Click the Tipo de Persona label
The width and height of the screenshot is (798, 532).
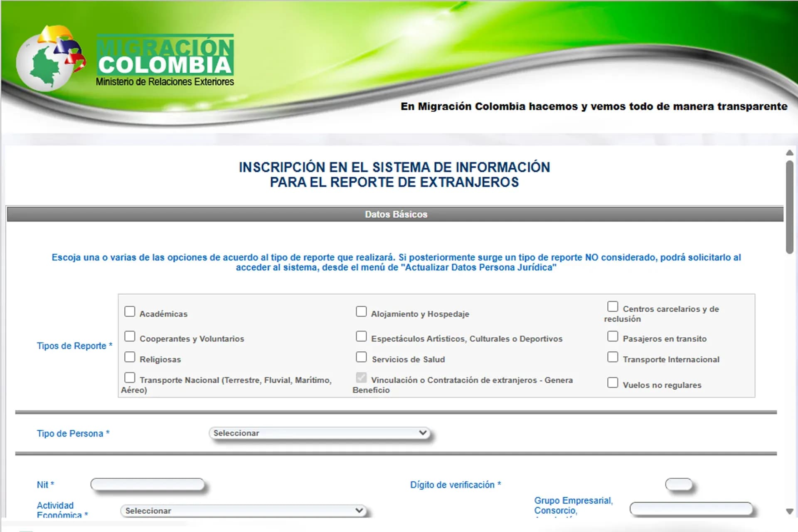tap(73, 433)
